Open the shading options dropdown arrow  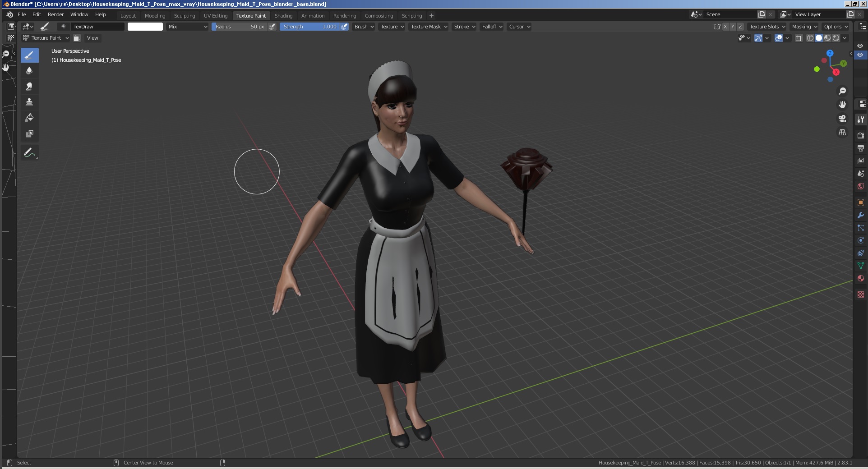(x=845, y=38)
